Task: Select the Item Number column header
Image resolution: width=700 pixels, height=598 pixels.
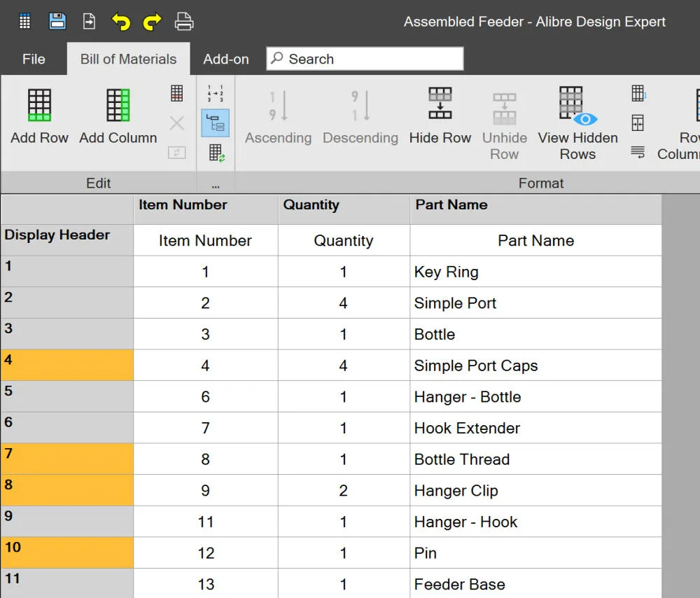Action: pos(206,209)
